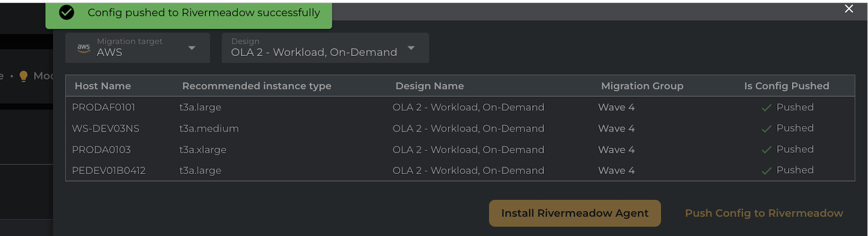The image size is (868, 236).
Task: Click the Pushed checkmark for WS-DEV03NS
Action: (x=766, y=129)
